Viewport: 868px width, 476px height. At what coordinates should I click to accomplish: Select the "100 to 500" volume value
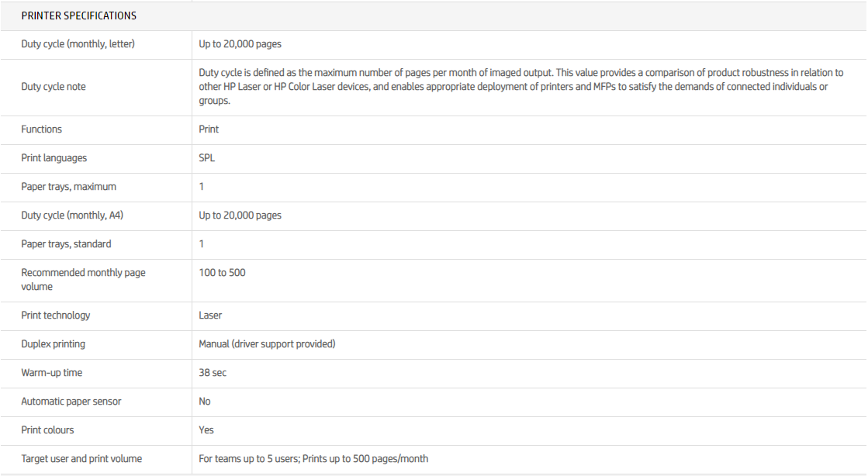[x=222, y=273]
